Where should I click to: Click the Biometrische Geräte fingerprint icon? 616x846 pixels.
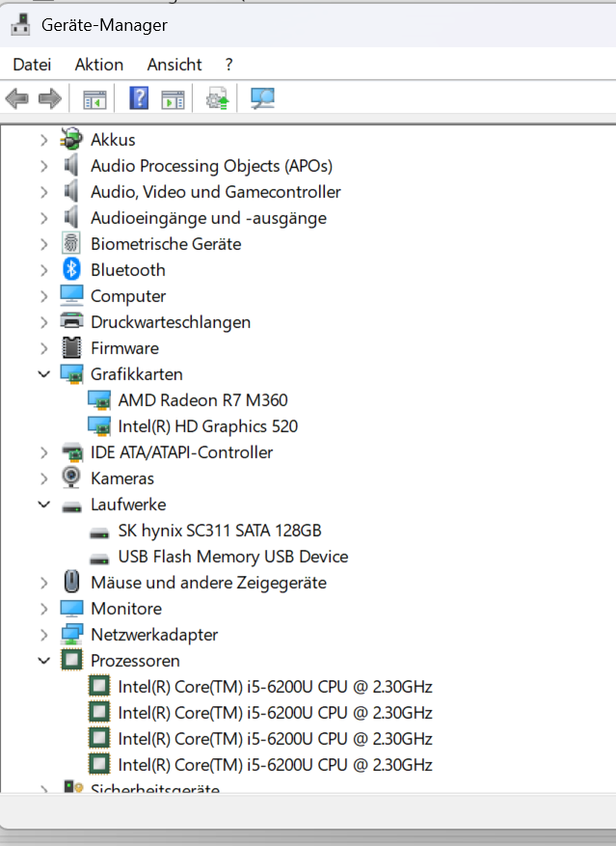pyautogui.click(x=71, y=243)
